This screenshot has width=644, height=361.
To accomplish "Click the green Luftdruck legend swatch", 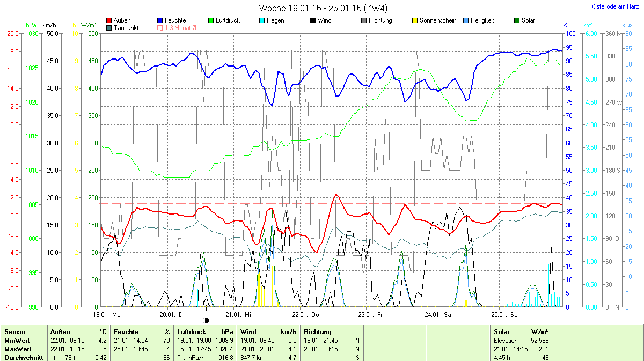I will 211,20.
